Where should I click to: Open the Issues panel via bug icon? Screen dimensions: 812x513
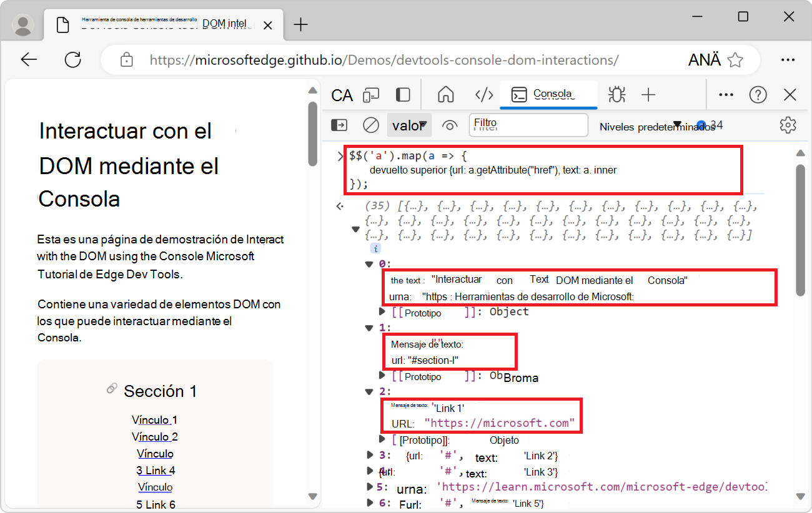tap(617, 95)
